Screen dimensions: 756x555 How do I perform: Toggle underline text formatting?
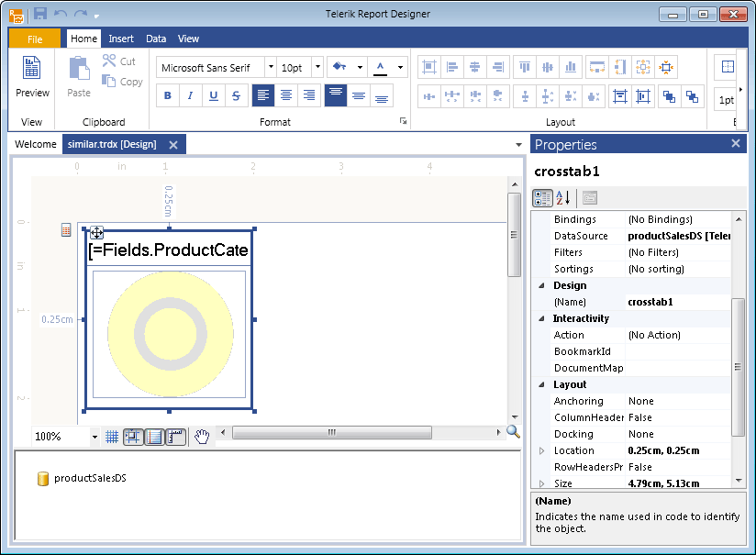coord(214,95)
